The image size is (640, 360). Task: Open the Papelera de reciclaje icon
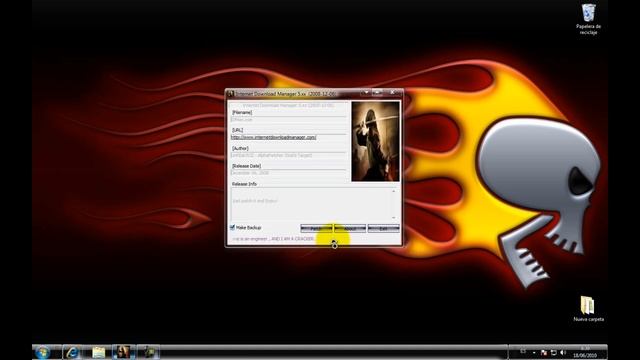point(589,19)
